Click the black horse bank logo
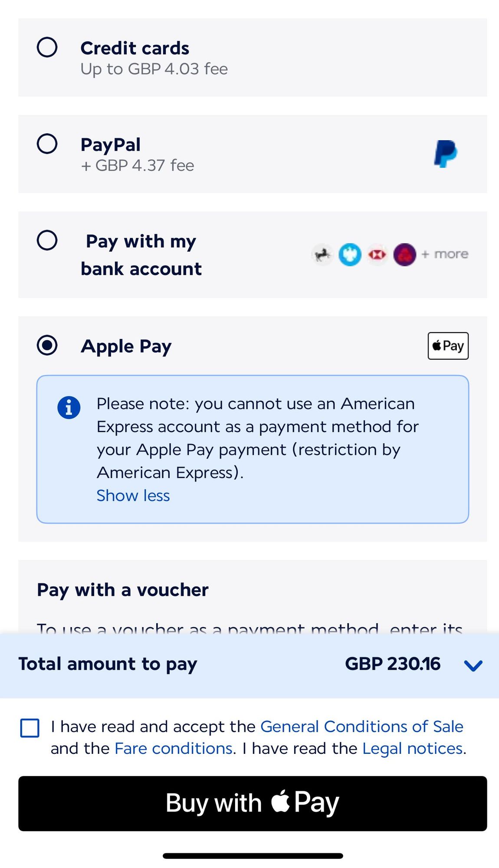 (x=322, y=254)
